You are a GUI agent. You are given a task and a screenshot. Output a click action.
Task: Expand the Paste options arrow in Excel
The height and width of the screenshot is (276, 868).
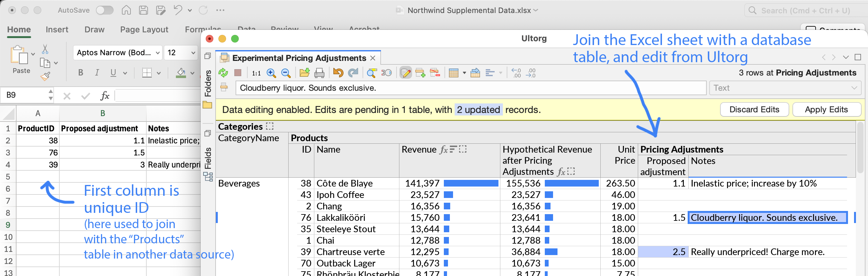(x=33, y=54)
